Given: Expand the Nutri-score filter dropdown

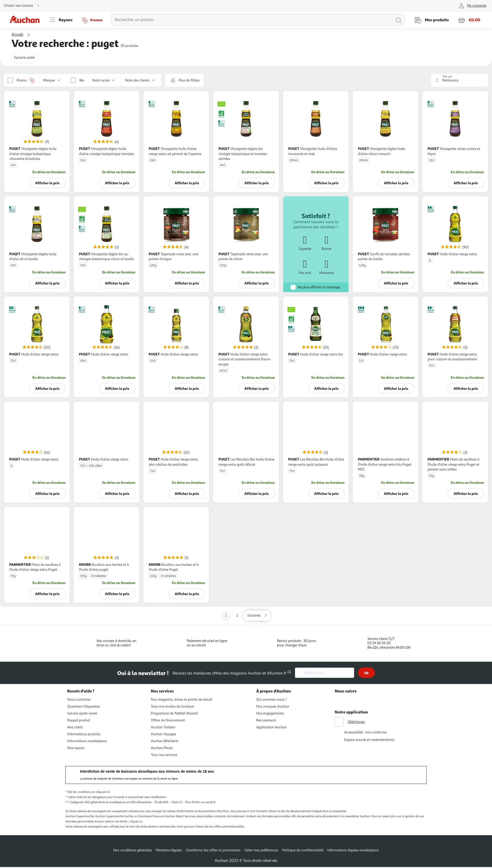Looking at the screenshot, I should [x=104, y=80].
